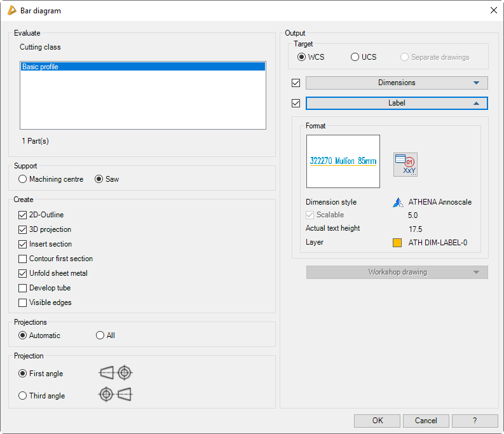This screenshot has width=504, height=434.
Task: Click the ATH DIM-LABEL-0 layer color swatch
Action: point(397,242)
